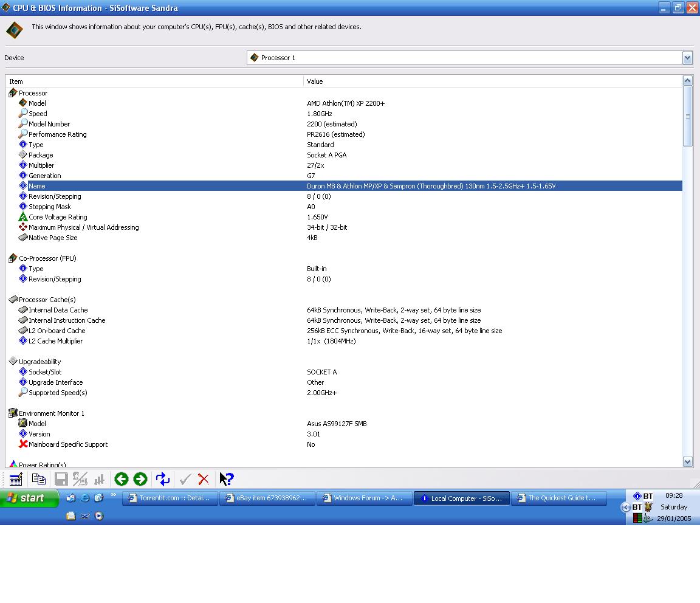Refresh using the blue arrows icon

pyautogui.click(x=162, y=479)
